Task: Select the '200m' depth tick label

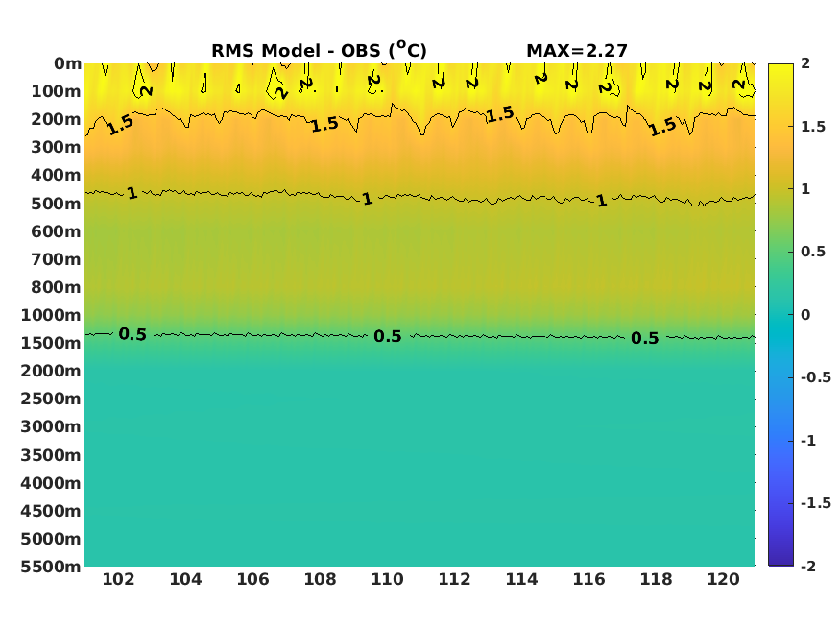Action: tap(56, 119)
